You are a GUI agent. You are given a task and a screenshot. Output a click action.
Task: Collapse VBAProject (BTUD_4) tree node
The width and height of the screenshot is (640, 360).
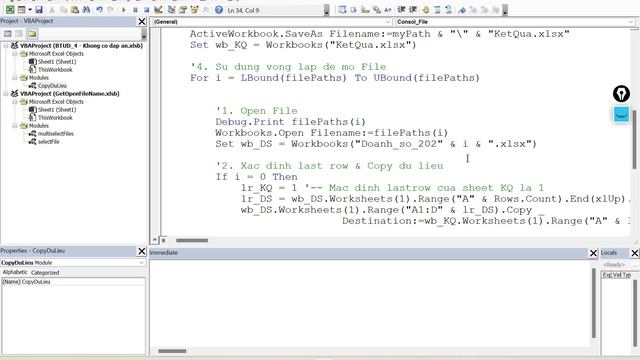coord(6,46)
